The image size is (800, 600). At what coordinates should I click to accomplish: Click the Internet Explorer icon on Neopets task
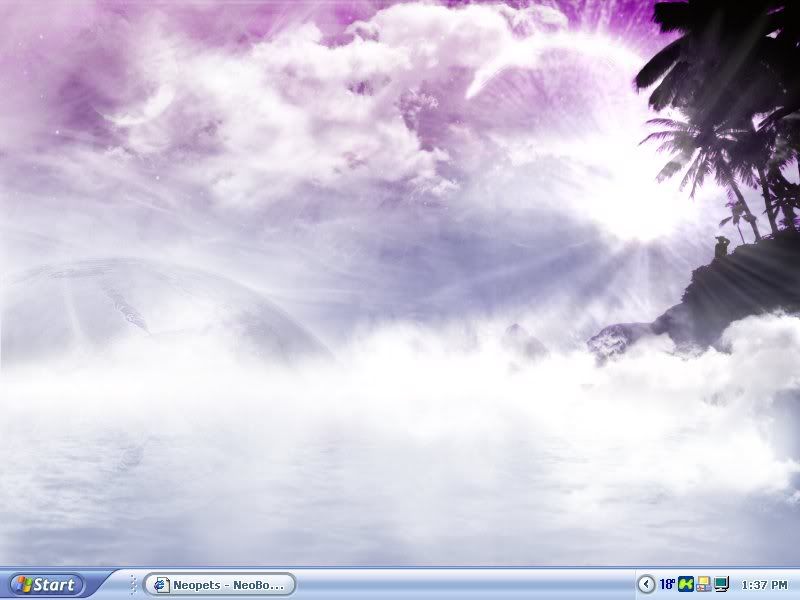[160, 585]
